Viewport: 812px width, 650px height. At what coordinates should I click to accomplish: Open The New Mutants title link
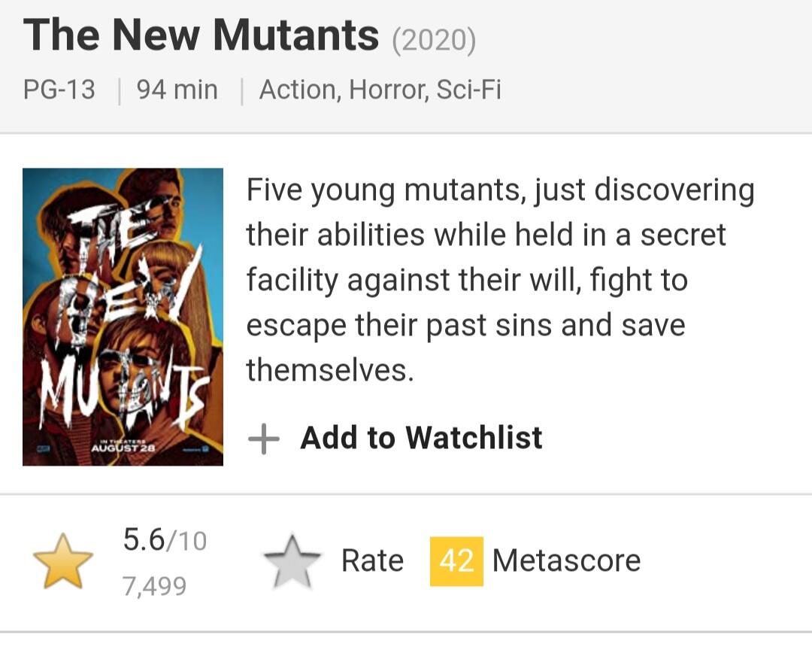[201, 35]
